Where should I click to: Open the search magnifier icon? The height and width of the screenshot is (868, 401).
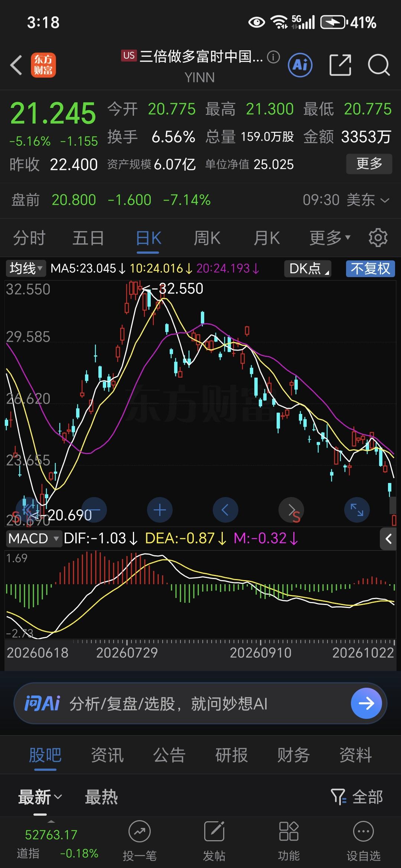point(378,65)
